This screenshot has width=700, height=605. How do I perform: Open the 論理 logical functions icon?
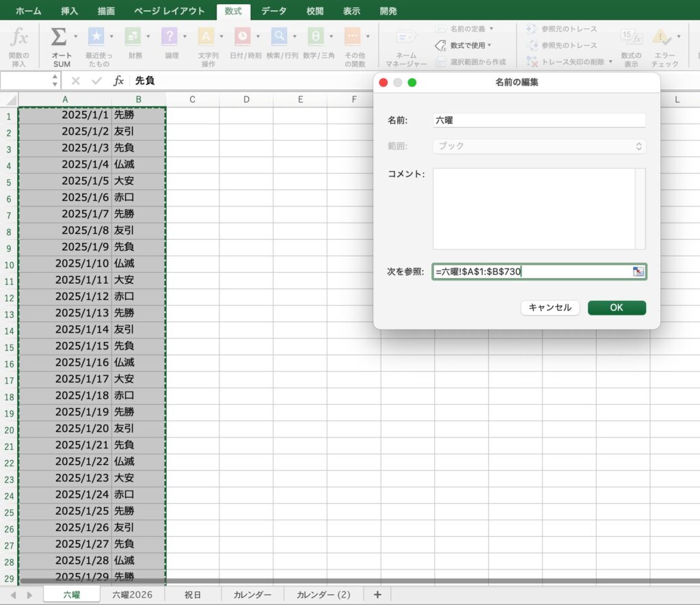coord(170,37)
